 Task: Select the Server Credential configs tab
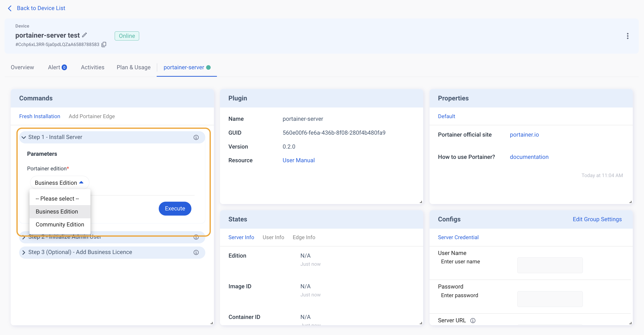[458, 237]
